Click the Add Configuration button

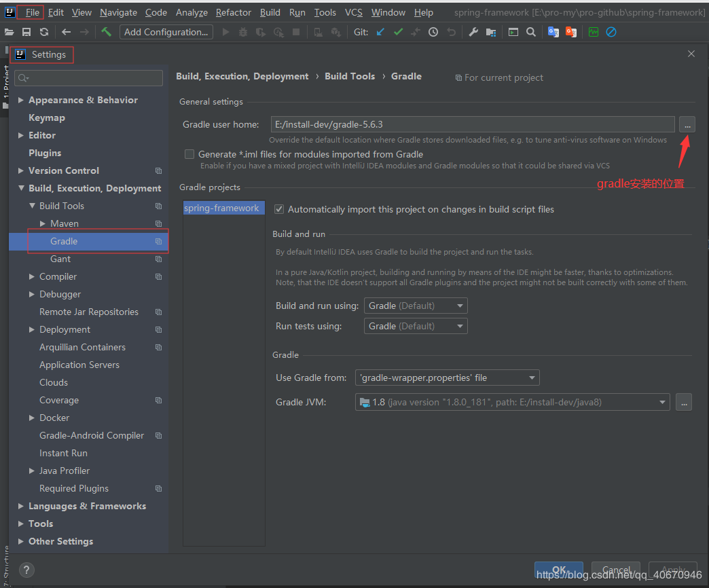point(166,32)
